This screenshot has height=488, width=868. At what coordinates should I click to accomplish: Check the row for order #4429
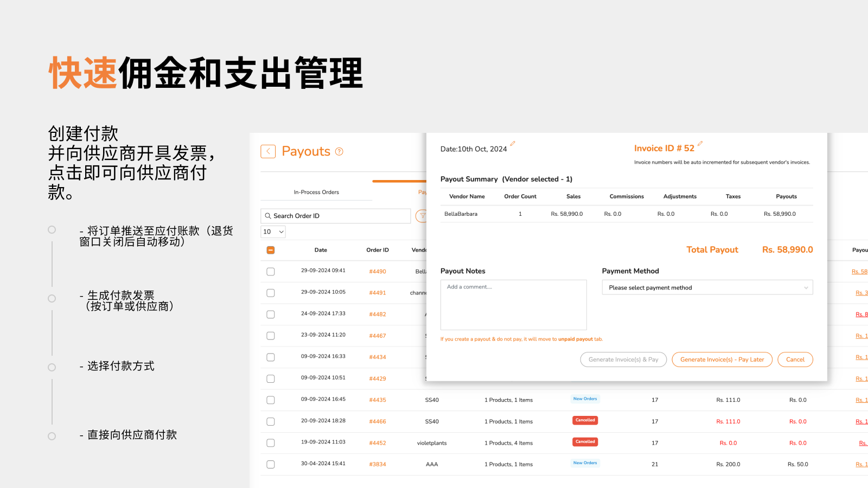[271, 378]
